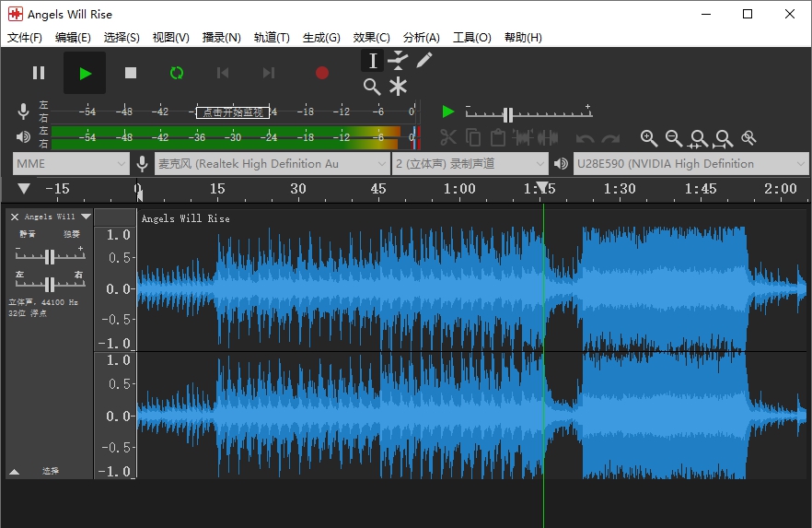Adjust the playback speed slider
Viewport: 812px width, 528px height.
(508, 114)
